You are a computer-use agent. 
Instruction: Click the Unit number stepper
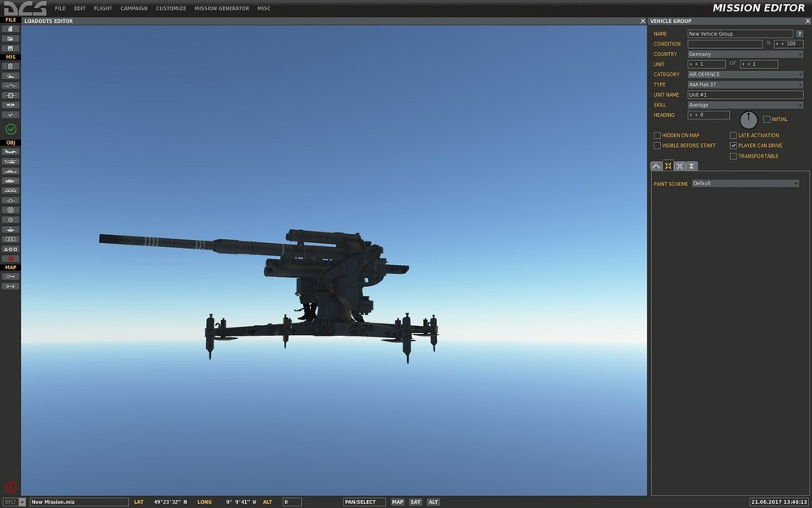[x=706, y=64]
